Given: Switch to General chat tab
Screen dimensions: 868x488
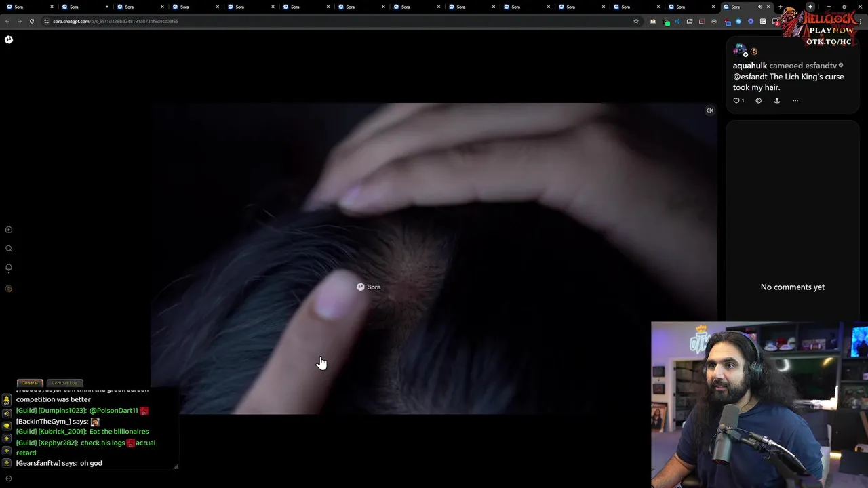Looking at the screenshot, I should pyautogui.click(x=30, y=383).
